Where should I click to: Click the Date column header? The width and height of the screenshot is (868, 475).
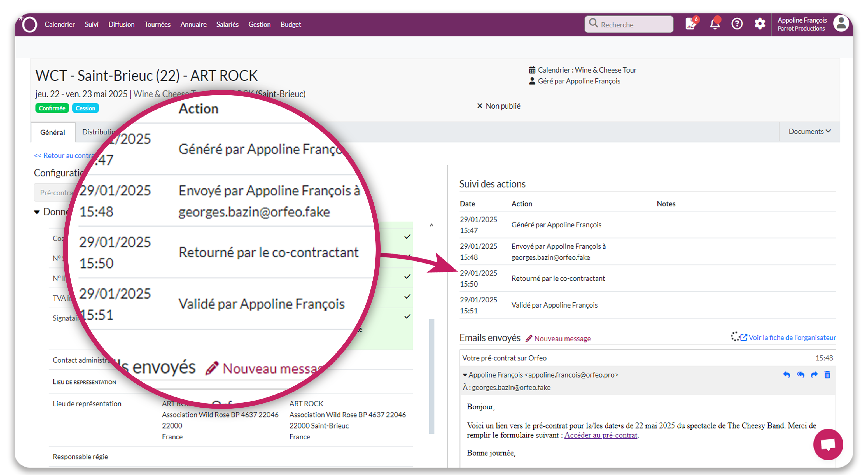point(467,204)
